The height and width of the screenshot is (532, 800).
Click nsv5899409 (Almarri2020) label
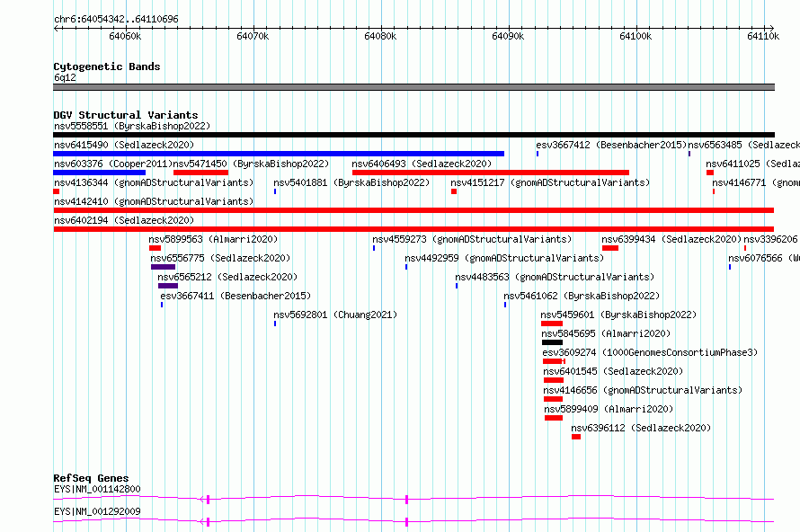[x=609, y=409]
